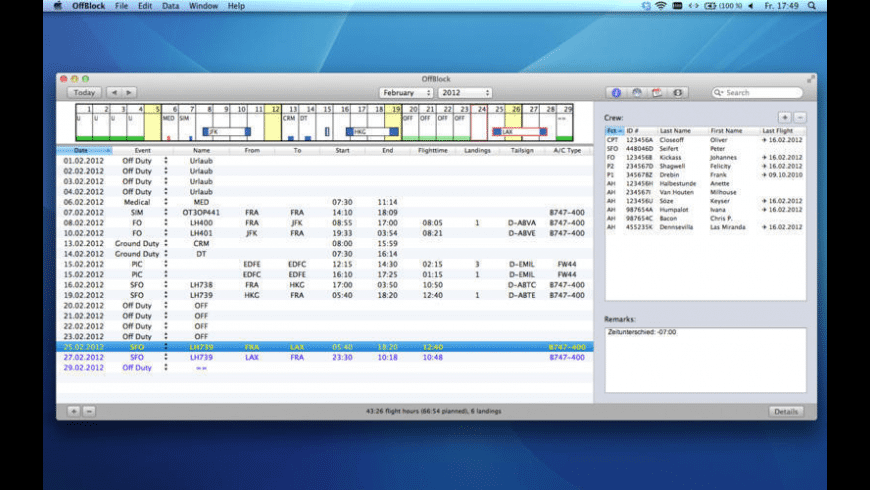Open the 2012 year dropdown
Viewport: 870px width, 490px height.
tap(465, 92)
